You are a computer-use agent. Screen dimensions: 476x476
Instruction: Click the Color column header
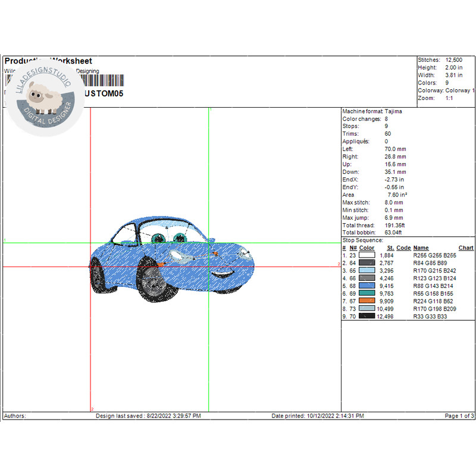(367, 248)
